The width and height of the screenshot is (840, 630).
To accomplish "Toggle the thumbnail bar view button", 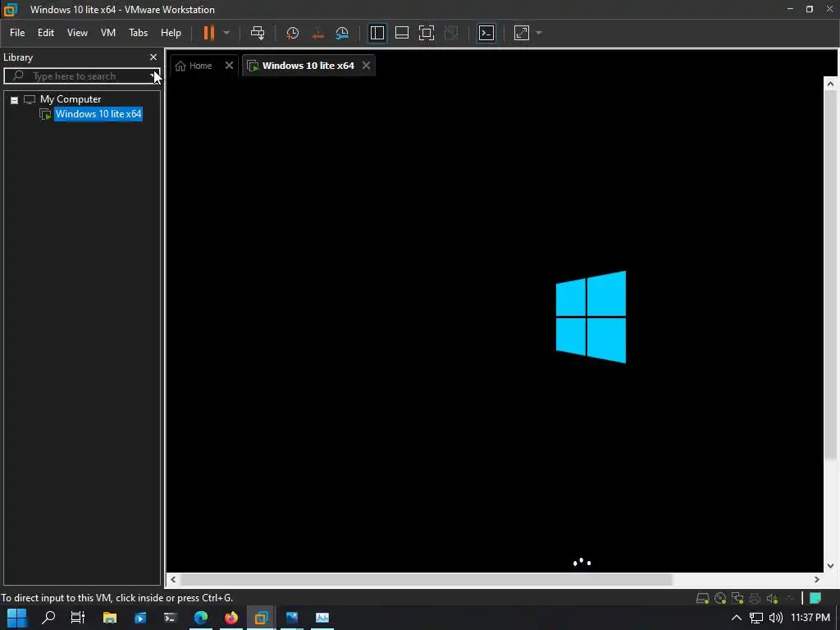I will click(x=402, y=33).
